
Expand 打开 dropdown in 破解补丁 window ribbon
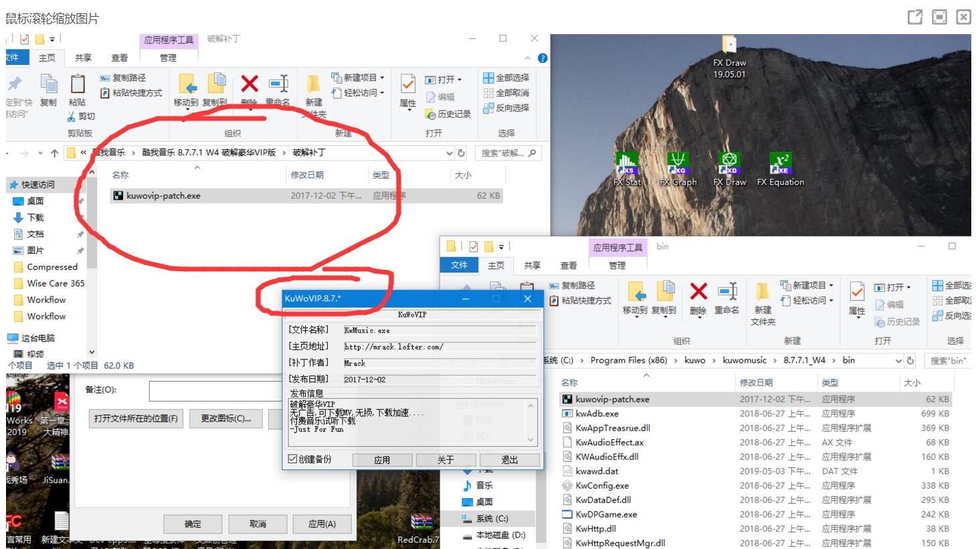point(460,80)
